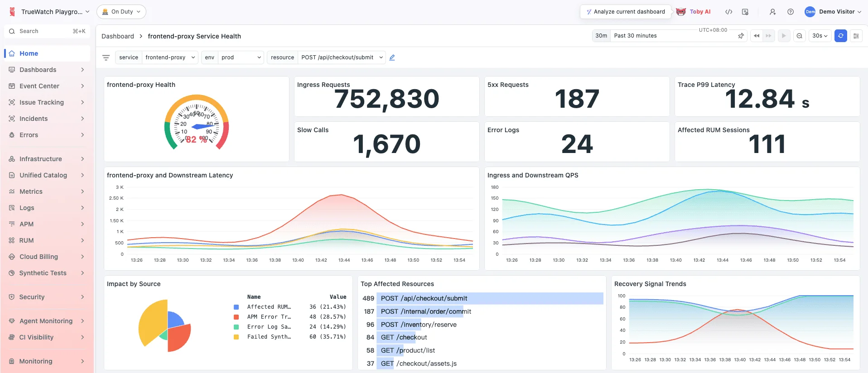Open Issue Tracking in sidebar
The height and width of the screenshot is (373, 868).
point(47,102)
